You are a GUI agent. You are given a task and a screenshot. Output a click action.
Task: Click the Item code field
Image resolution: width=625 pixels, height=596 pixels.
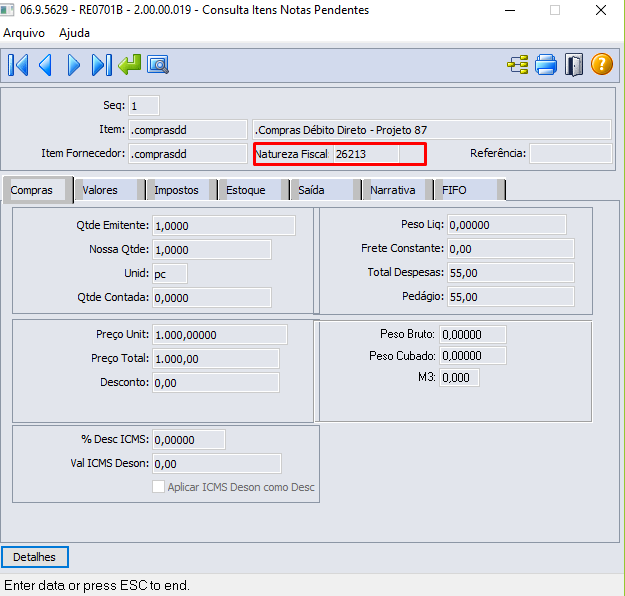(x=188, y=130)
